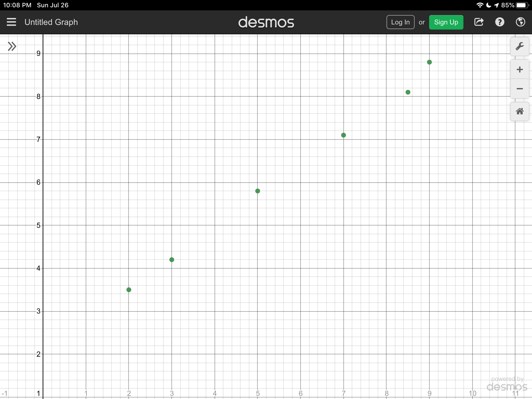Tap the battery indicator in status bar
Image resolution: width=532 pixels, height=399 pixels.
(x=522, y=5)
